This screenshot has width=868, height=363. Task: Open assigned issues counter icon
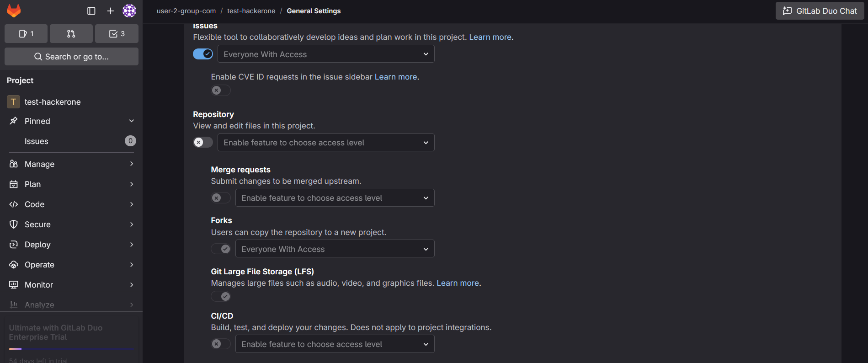click(x=26, y=34)
